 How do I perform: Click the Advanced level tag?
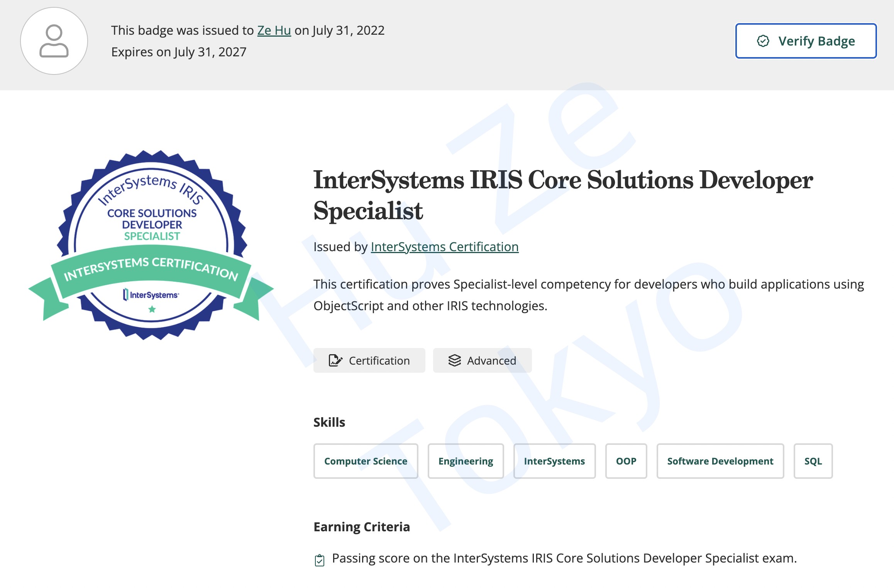tap(483, 360)
